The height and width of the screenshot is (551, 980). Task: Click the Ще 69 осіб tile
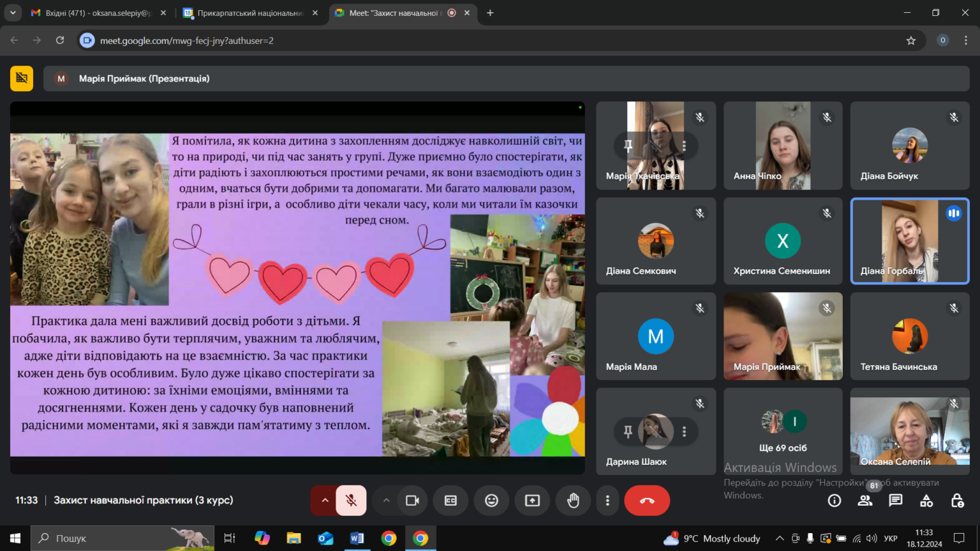click(x=783, y=431)
